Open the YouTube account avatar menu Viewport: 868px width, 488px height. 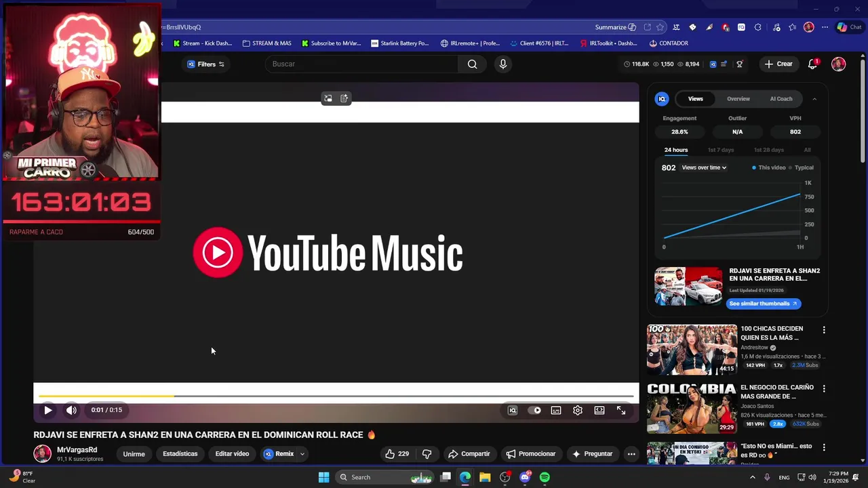pos(839,64)
